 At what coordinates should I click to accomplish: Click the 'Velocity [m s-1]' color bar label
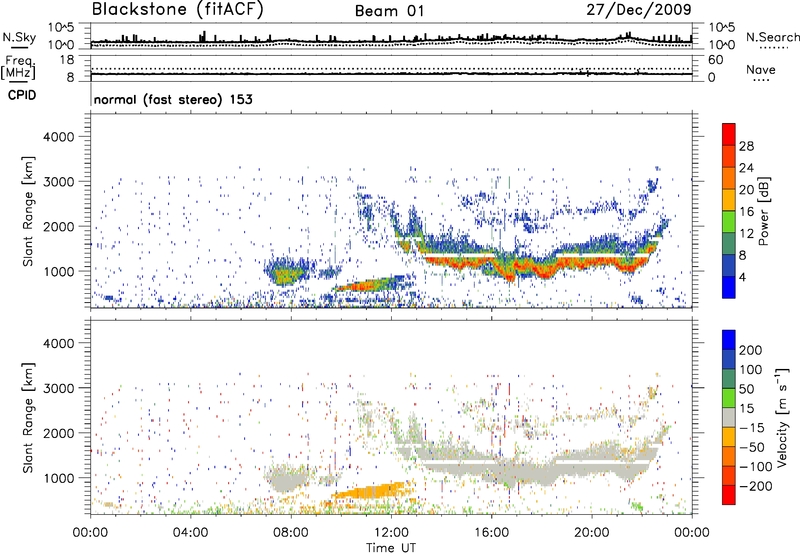pyautogui.click(x=782, y=418)
